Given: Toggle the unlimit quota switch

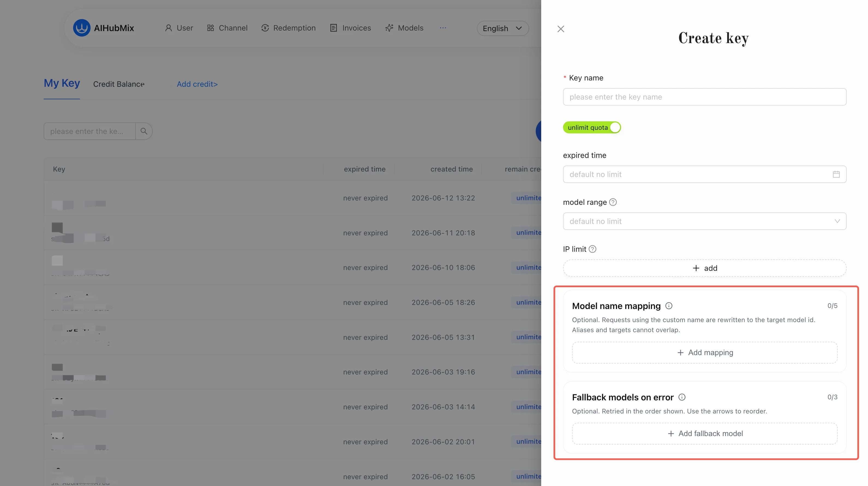Looking at the screenshot, I should click(x=592, y=128).
